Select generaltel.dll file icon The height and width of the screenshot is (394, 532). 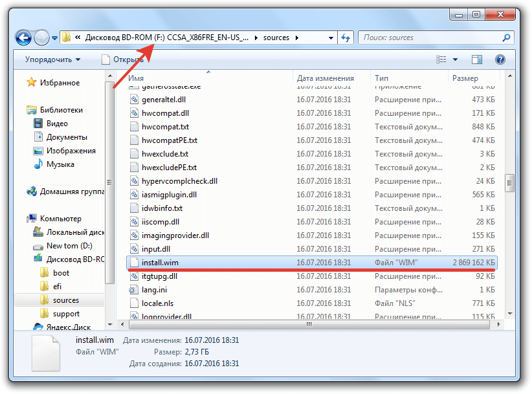pyautogui.click(x=135, y=100)
